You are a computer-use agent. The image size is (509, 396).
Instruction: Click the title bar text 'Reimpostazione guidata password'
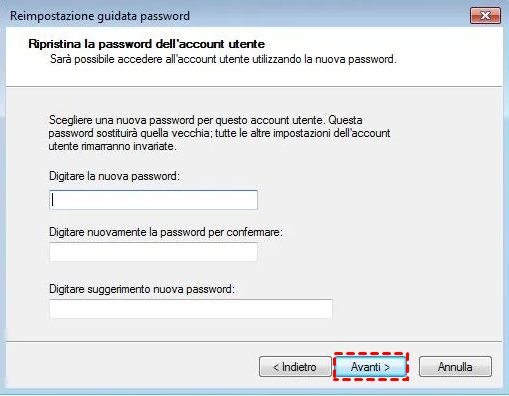point(100,16)
